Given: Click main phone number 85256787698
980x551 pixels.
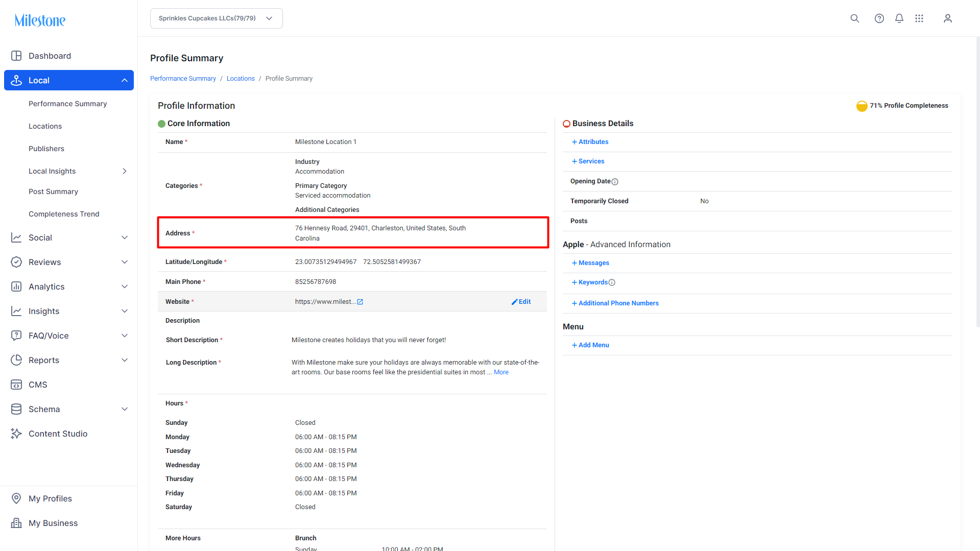Looking at the screenshot, I should click(316, 282).
